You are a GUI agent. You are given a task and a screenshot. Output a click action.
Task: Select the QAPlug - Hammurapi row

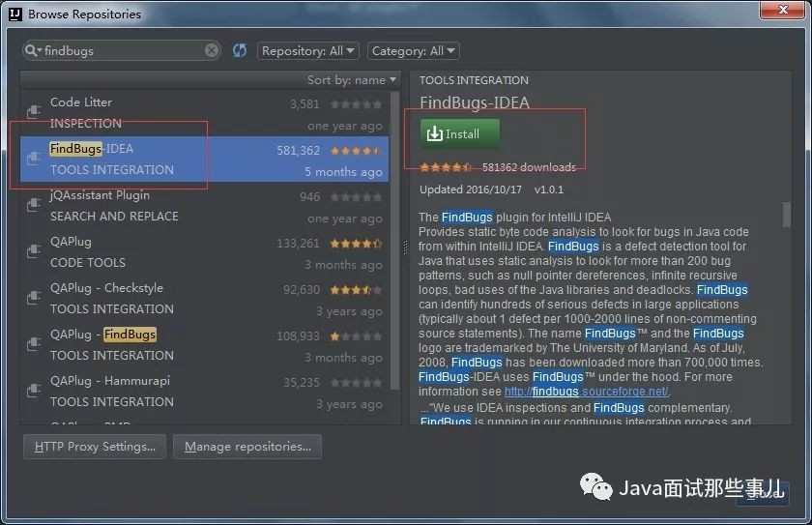point(205,391)
